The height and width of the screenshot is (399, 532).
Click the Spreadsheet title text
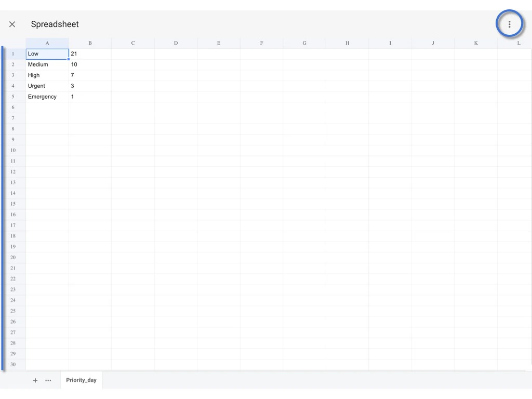click(x=55, y=24)
